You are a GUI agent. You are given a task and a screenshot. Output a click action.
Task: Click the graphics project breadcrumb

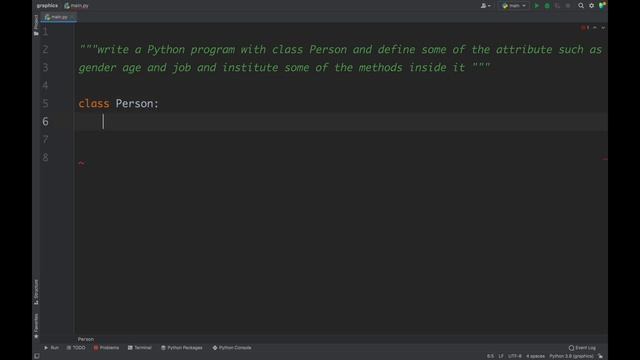tap(47, 6)
